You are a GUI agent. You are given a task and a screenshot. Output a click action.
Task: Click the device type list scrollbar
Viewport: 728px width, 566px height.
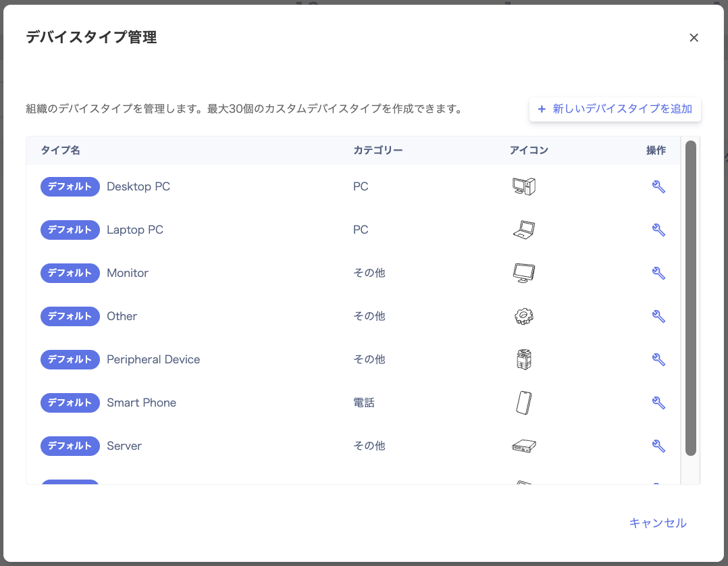click(x=690, y=298)
